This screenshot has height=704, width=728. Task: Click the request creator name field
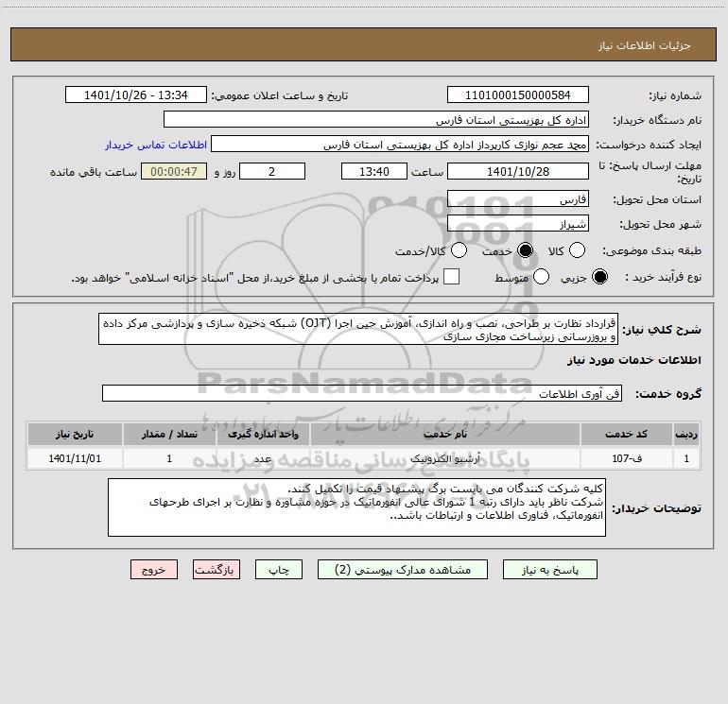pos(400,145)
